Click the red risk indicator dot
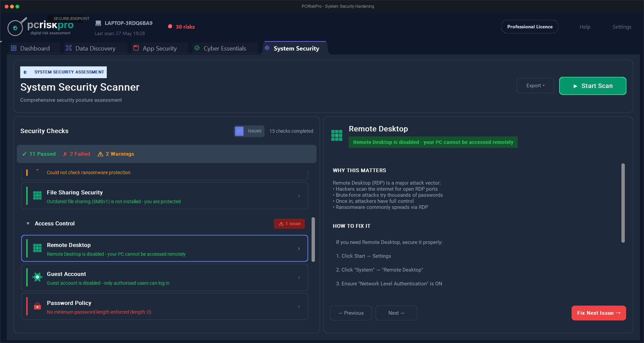Viewport: 644px width, 343px height. [x=170, y=26]
